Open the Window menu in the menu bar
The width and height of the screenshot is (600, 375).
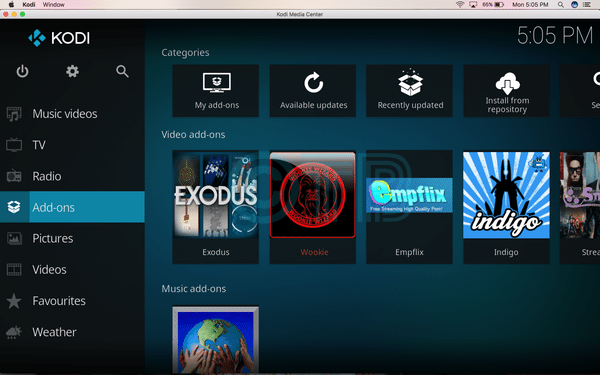(x=54, y=5)
